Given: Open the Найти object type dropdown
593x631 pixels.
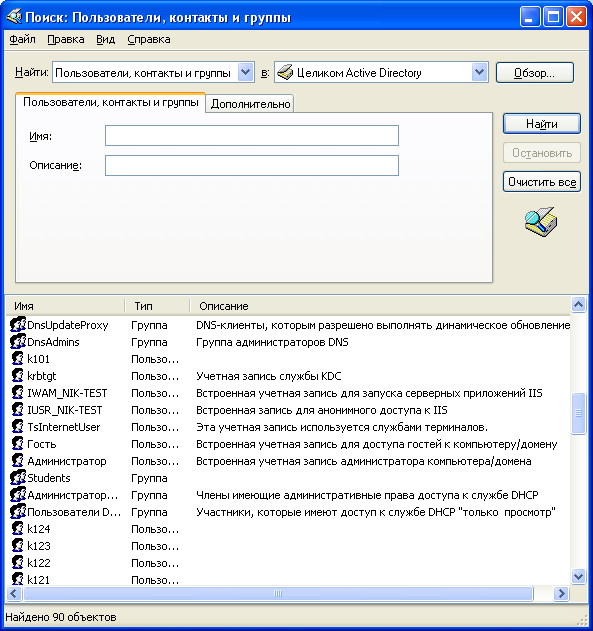Looking at the screenshot, I should pyautogui.click(x=245, y=72).
